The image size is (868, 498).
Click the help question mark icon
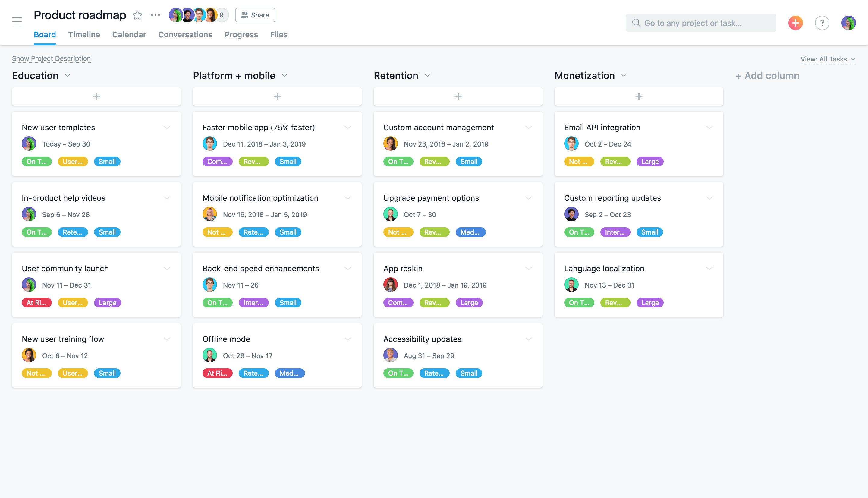click(x=822, y=23)
